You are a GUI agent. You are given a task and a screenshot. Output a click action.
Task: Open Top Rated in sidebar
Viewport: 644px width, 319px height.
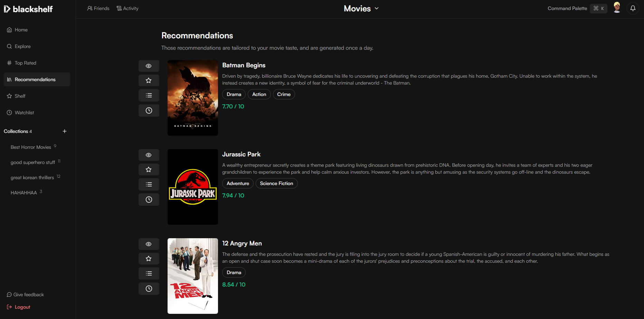(x=37, y=63)
